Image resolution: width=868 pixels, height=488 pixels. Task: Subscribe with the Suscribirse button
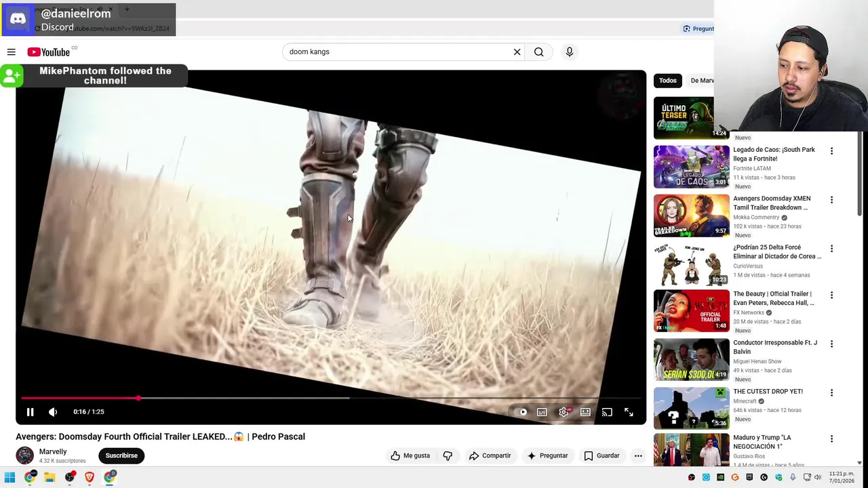pyautogui.click(x=121, y=455)
